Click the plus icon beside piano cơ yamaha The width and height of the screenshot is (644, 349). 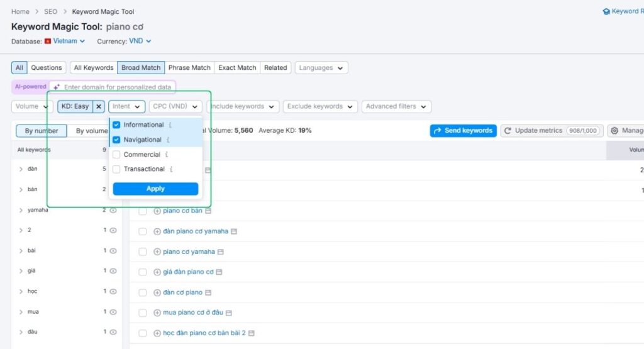tap(157, 252)
